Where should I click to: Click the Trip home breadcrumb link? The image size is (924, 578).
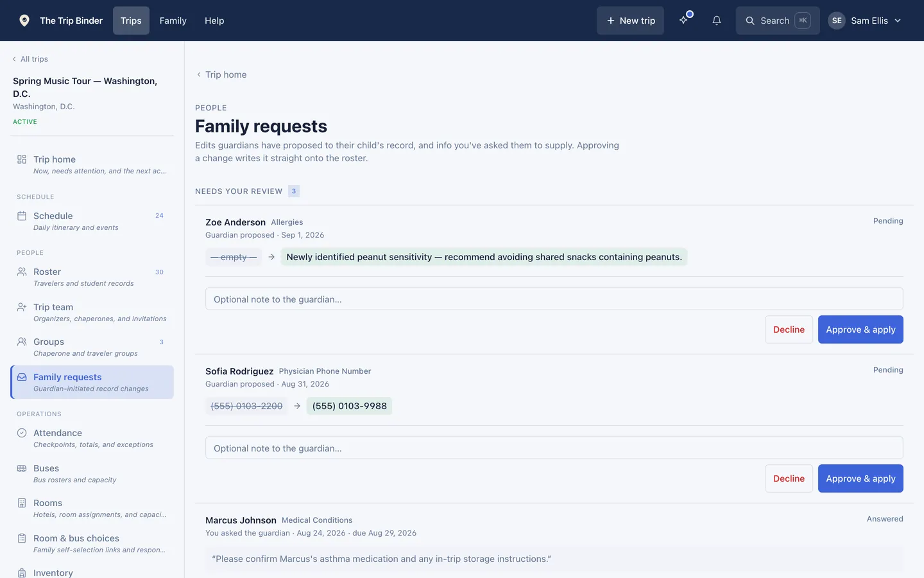[226, 74]
